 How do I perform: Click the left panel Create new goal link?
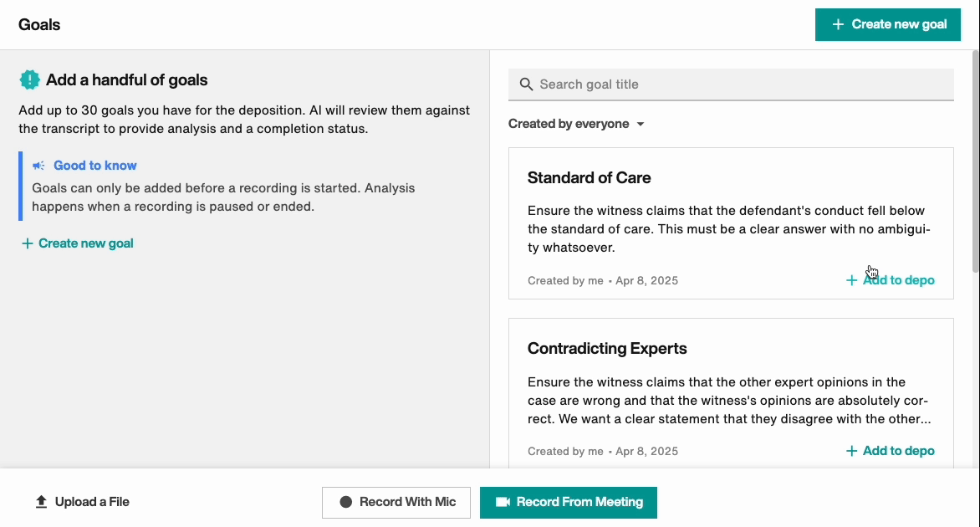(77, 243)
